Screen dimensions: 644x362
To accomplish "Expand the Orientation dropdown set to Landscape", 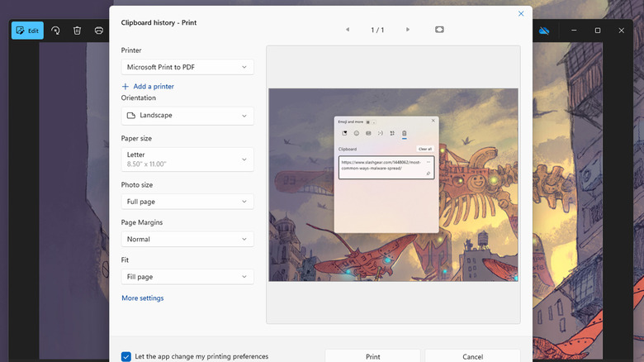I will tap(187, 116).
